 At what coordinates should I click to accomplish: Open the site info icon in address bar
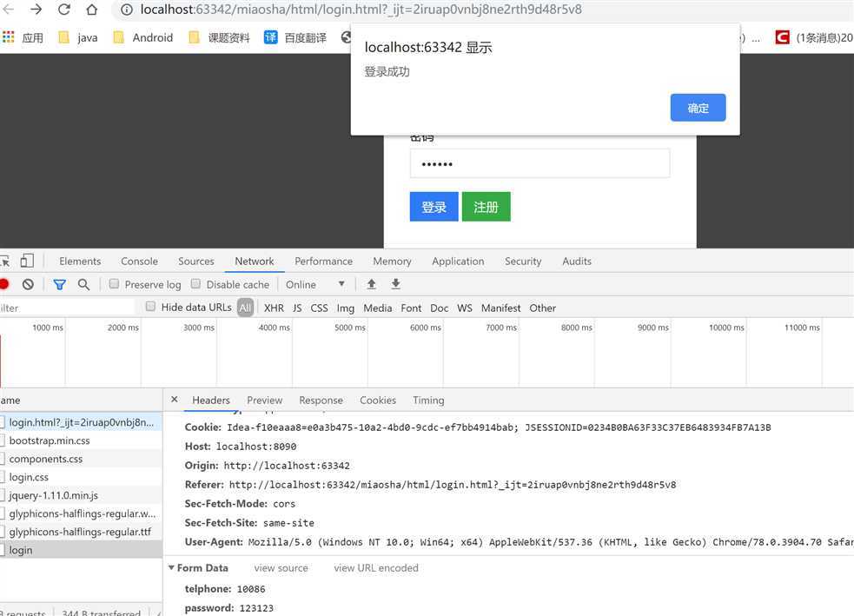click(126, 10)
